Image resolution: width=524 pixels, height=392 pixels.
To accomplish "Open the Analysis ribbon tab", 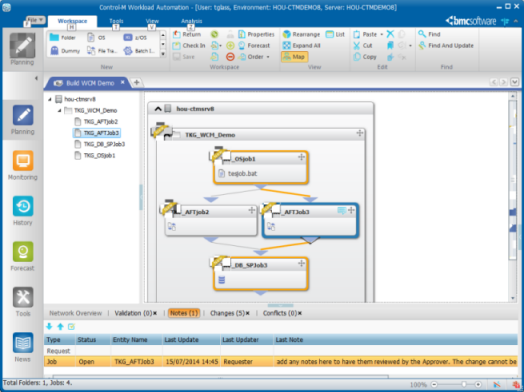I will 191,21.
